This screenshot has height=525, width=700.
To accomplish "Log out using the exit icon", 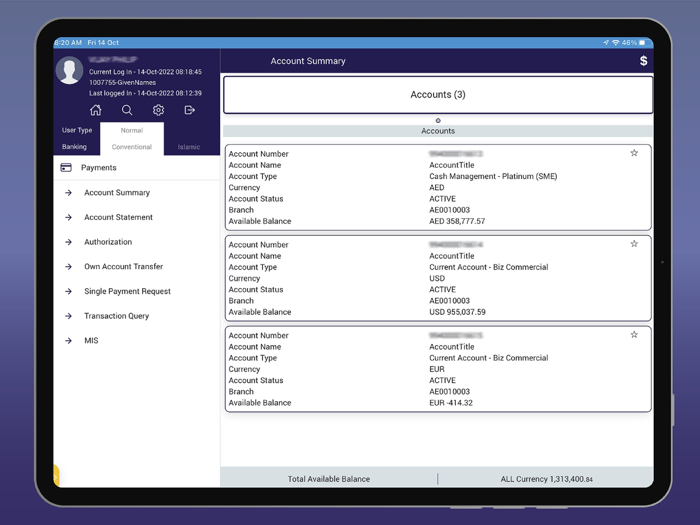I will 189,110.
